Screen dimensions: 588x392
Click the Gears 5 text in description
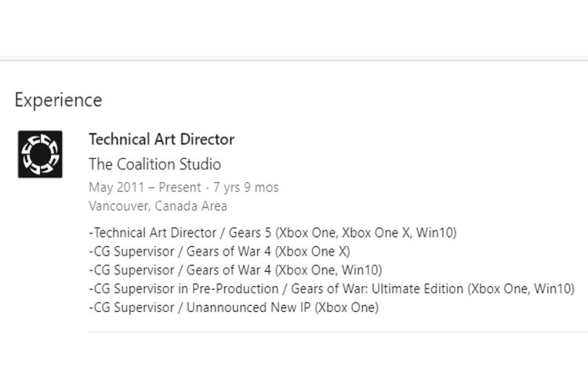pos(250,233)
